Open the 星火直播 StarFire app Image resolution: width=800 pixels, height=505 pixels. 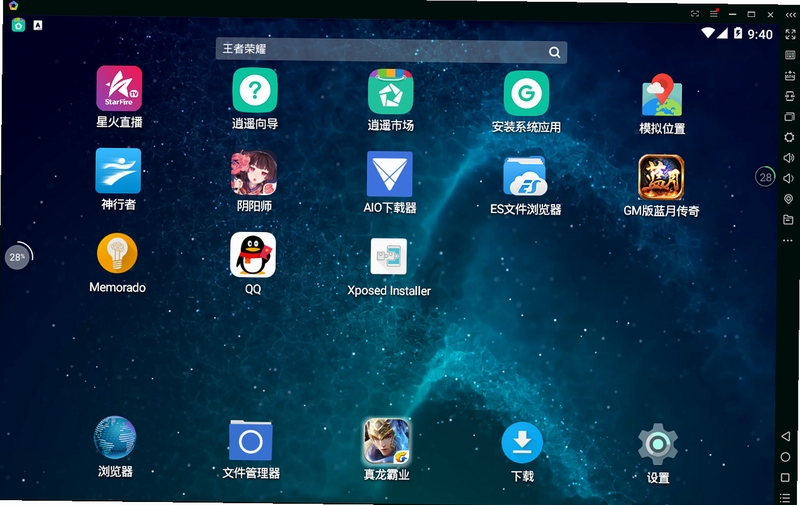[119, 89]
